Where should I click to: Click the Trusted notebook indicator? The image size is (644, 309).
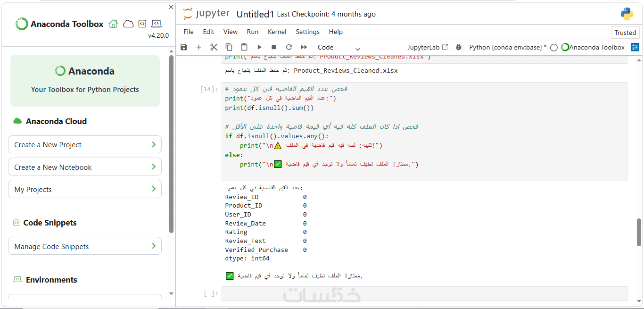(625, 33)
